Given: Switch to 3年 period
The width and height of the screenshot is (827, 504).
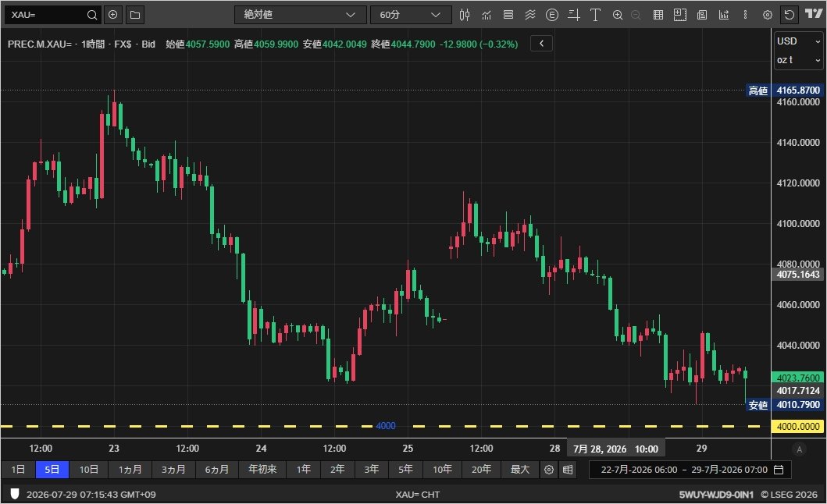Looking at the screenshot, I should [371, 469].
